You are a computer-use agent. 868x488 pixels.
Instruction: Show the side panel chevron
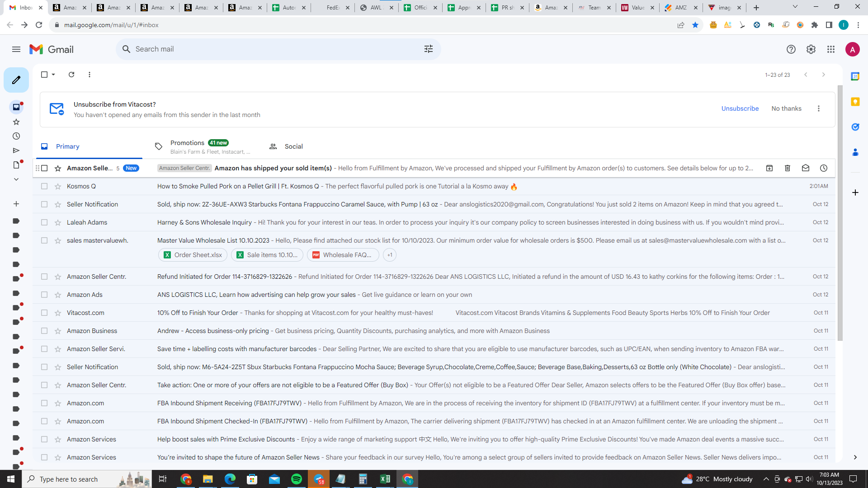(x=855, y=457)
